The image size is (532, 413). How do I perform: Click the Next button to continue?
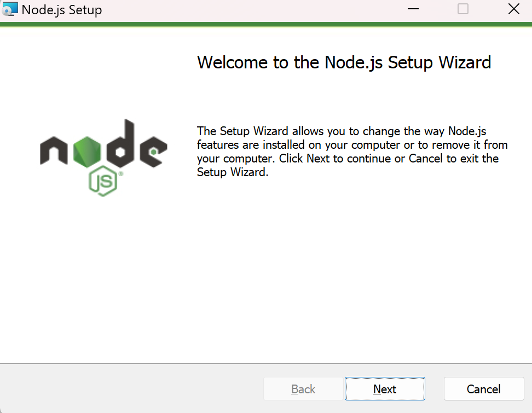coord(385,389)
